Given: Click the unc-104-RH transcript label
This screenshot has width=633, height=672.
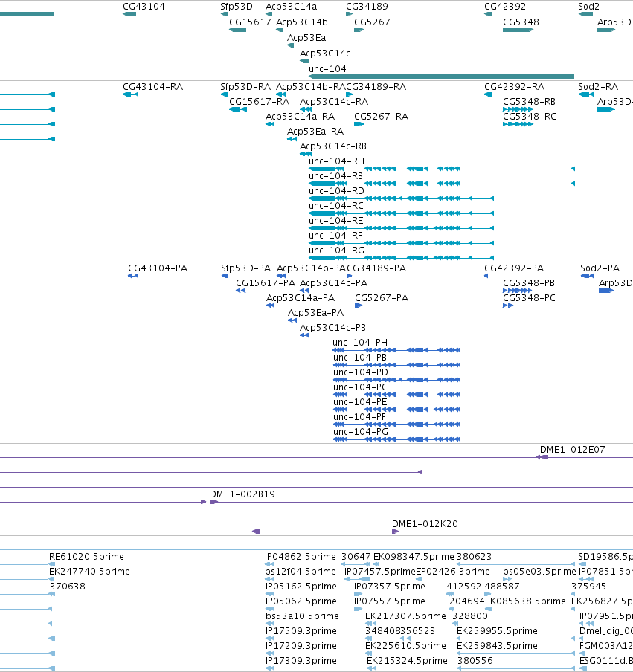Looking at the screenshot, I should coord(336,161).
